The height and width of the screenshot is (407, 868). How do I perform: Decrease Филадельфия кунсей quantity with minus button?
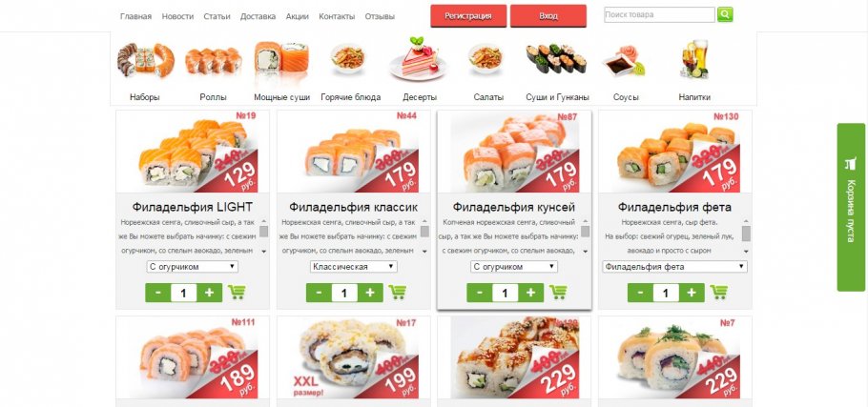coord(480,293)
